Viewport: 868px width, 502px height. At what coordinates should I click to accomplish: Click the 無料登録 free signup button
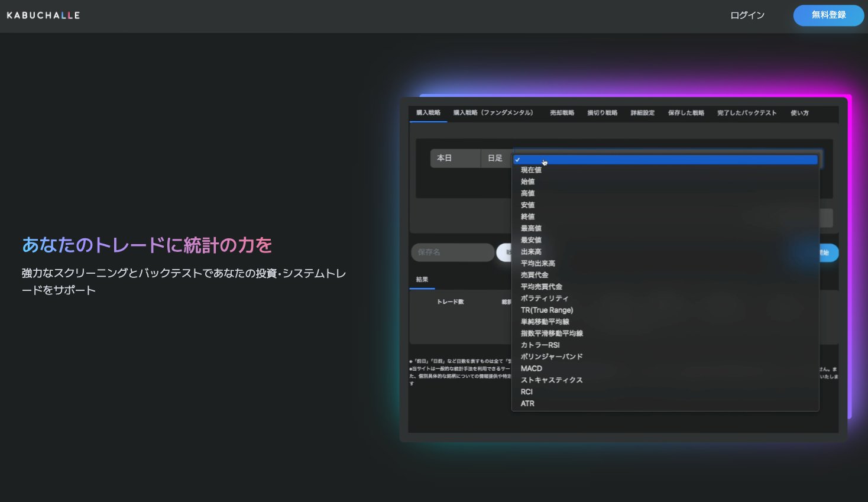pyautogui.click(x=828, y=15)
